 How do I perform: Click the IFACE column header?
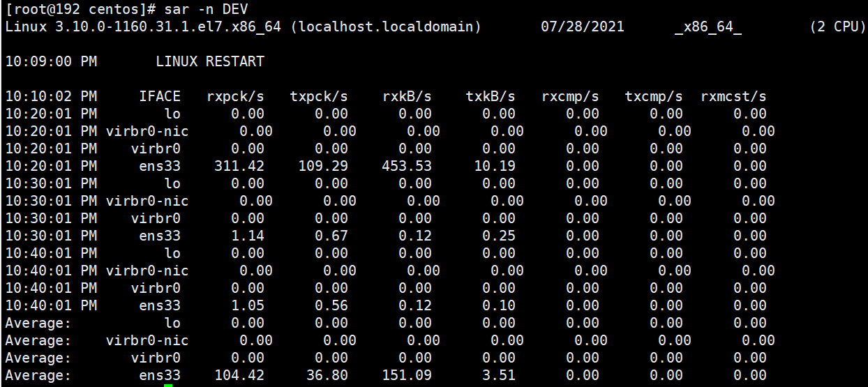pos(160,96)
